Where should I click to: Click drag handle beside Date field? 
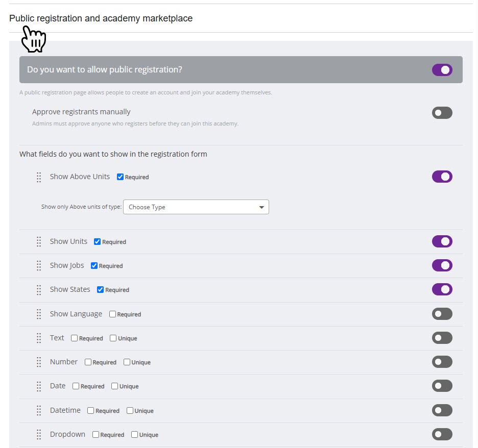[39, 386]
